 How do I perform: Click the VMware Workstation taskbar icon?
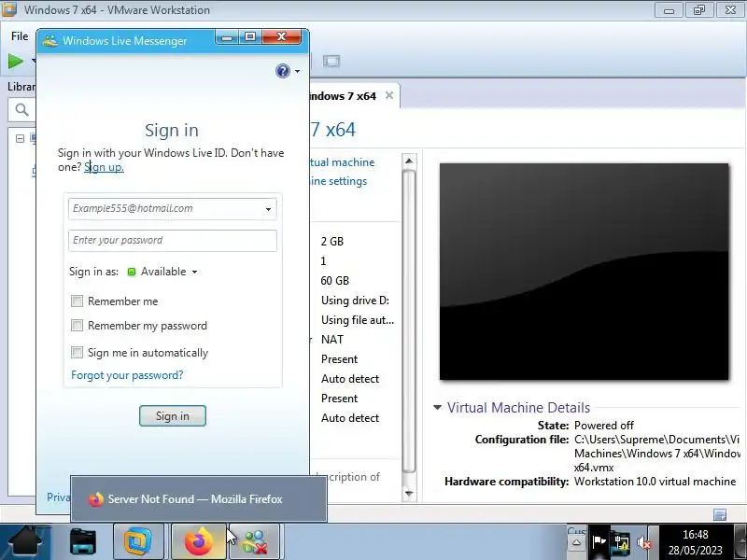tap(138, 541)
